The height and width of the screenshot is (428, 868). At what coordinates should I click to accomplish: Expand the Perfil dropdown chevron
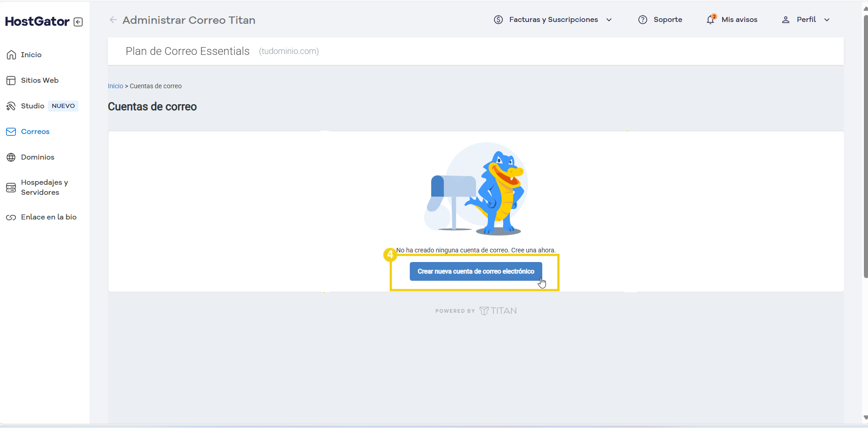[827, 20]
